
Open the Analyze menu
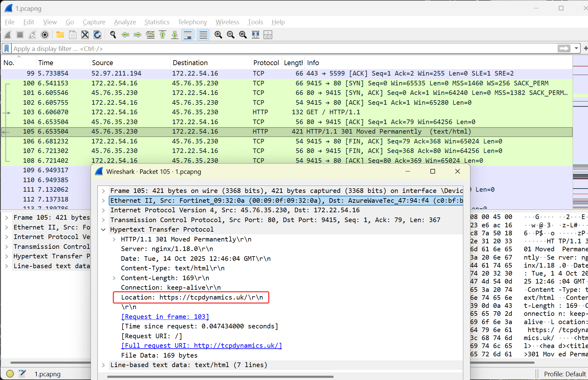coord(125,22)
